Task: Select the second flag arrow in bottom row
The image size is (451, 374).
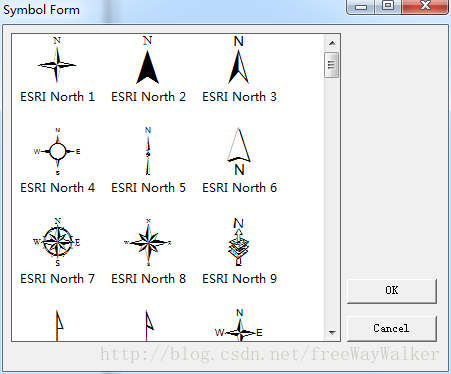Action: [x=149, y=325]
